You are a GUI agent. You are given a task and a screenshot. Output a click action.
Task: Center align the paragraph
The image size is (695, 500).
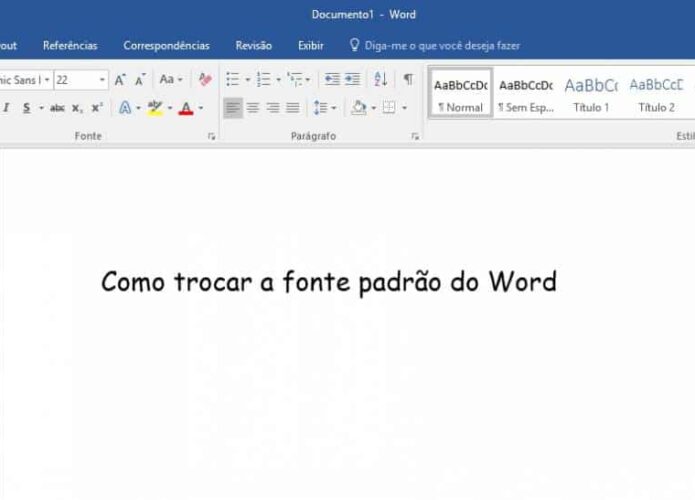click(253, 108)
